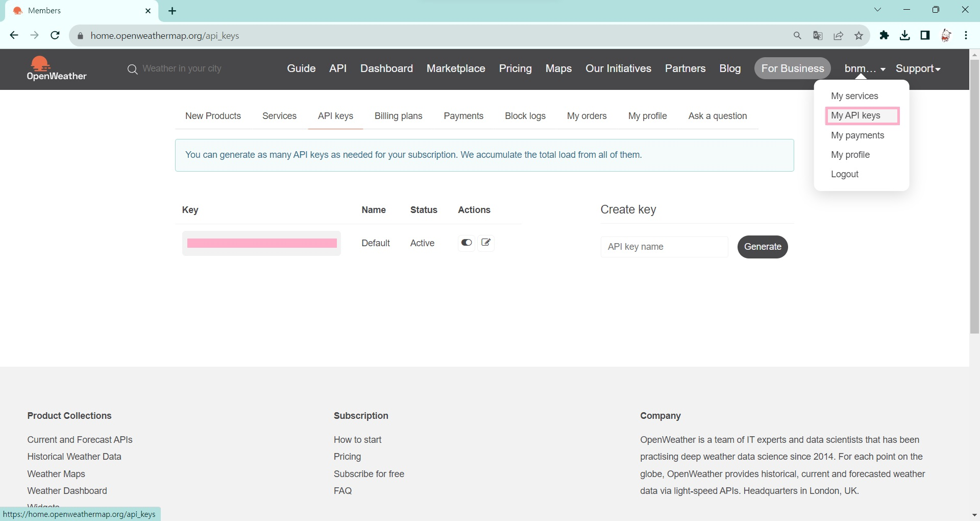
Task: Go to the Payments tab
Action: (463, 116)
